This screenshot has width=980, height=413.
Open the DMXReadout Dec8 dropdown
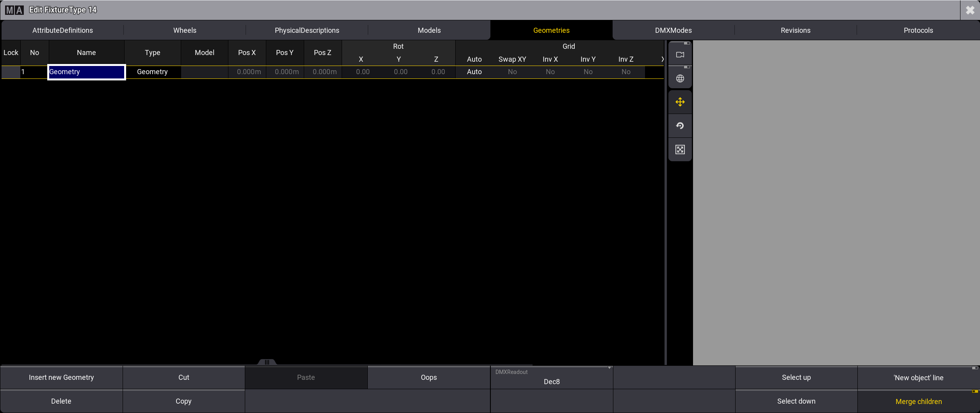point(551,377)
